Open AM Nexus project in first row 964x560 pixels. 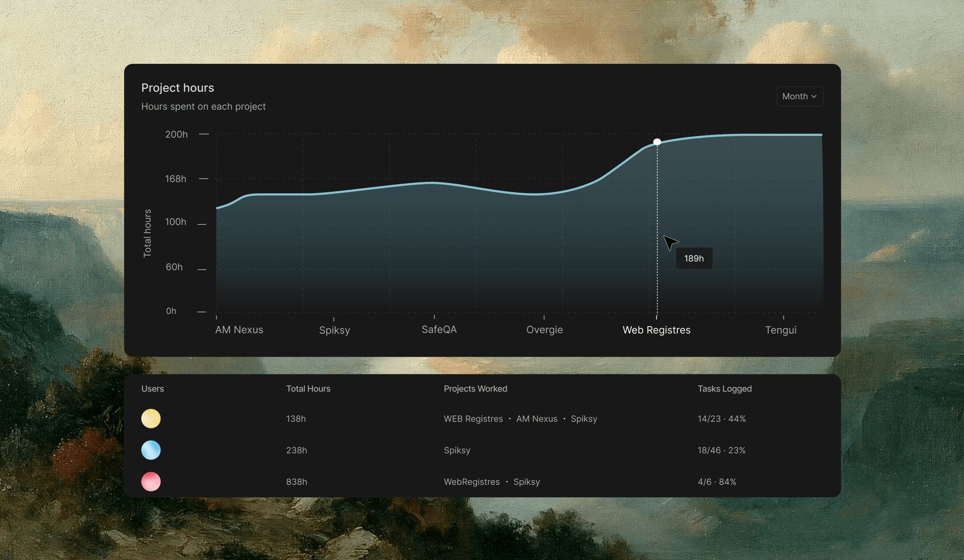click(x=537, y=419)
